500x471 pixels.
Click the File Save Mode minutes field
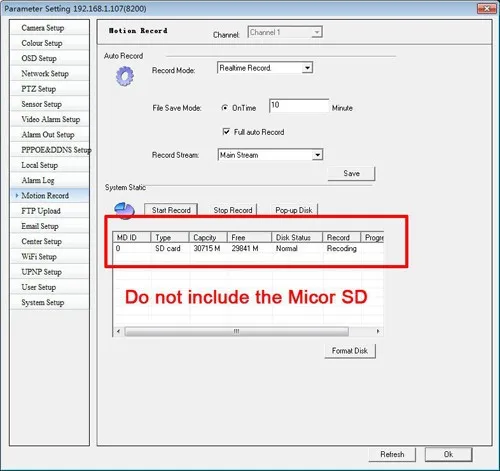(x=299, y=106)
